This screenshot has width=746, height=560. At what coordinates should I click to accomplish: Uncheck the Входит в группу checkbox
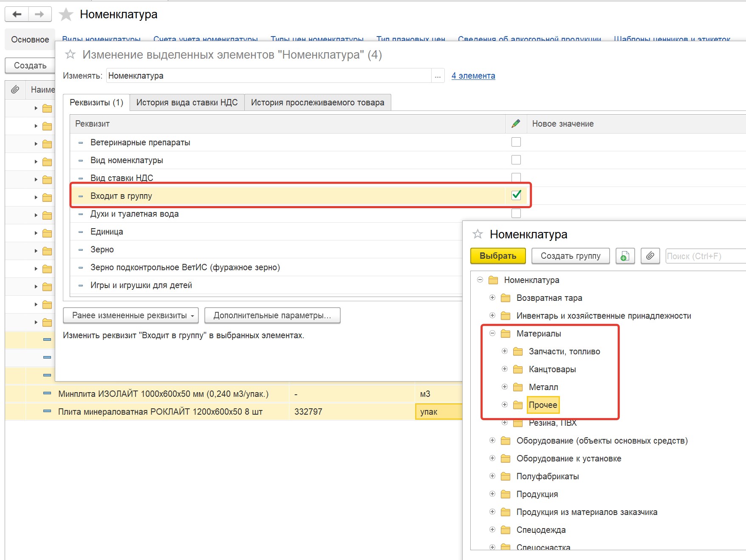coord(516,195)
